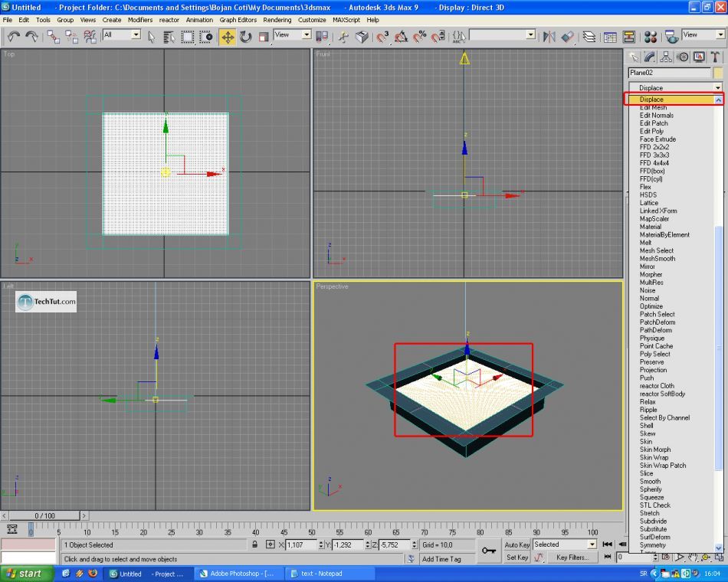Image resolution: width=728 pixels, height=582 pixels.
Task: Open the Motion command panel tab
Action: [682, 57]
